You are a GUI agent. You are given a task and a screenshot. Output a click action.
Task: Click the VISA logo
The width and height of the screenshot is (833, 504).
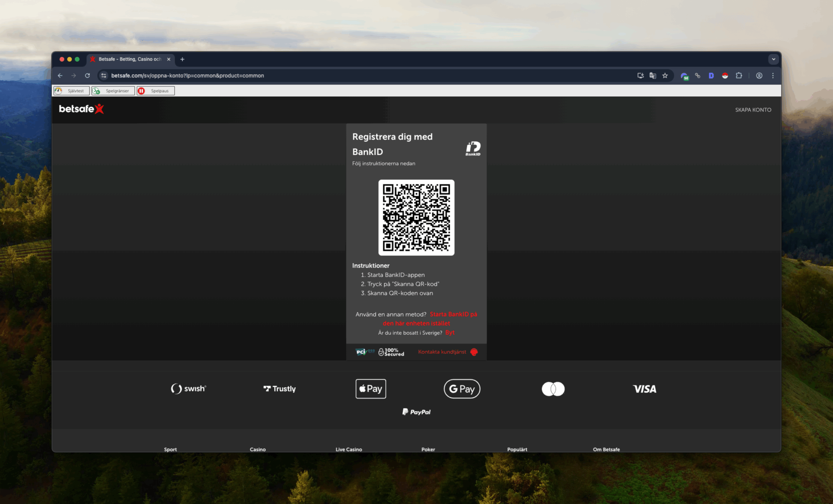point(644,389)
